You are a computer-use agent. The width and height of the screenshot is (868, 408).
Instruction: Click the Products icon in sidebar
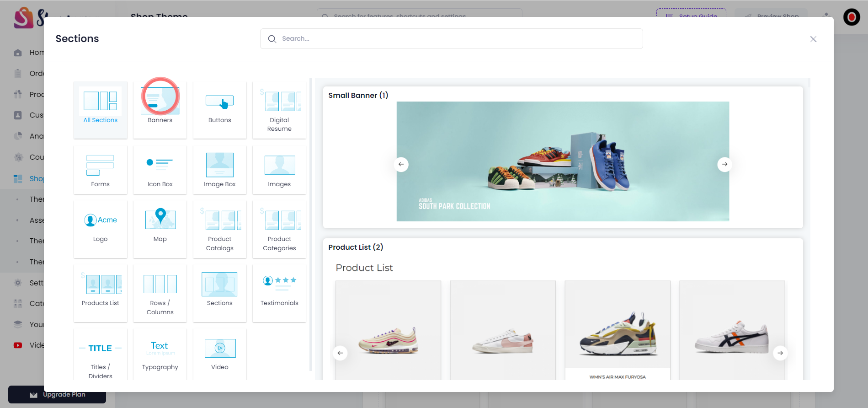pos(18,94)
